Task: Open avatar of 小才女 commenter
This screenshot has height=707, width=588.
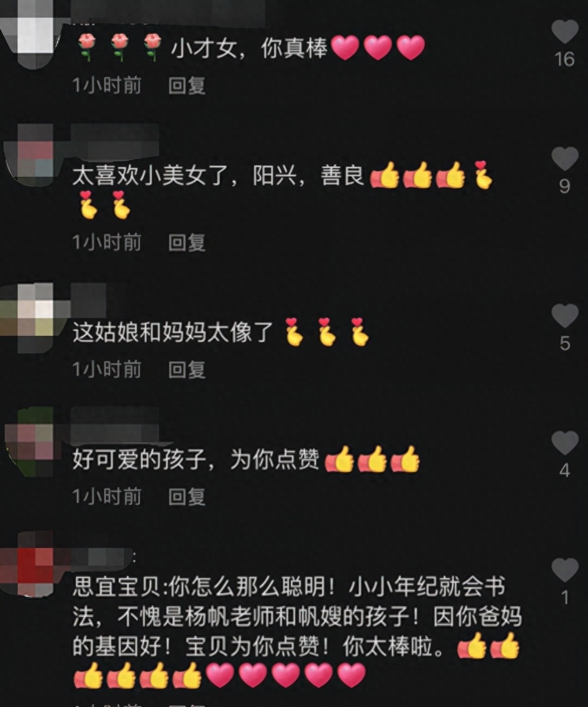Action: (x=28, y=32)
